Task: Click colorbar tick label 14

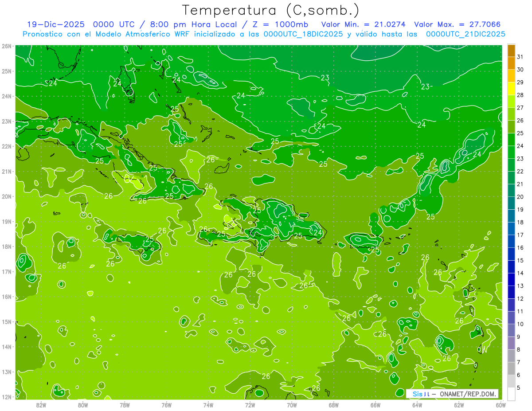Action: (x=520, y=273)
